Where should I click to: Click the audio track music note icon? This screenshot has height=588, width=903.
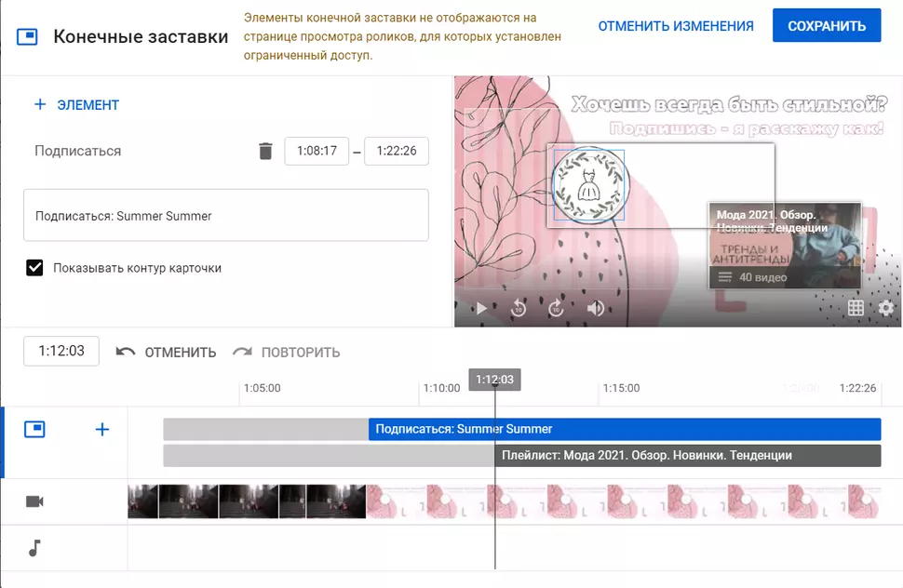pos(34,548)
